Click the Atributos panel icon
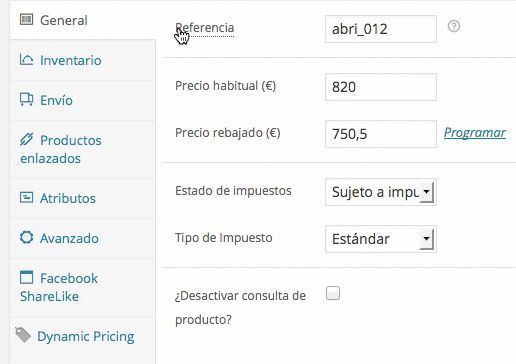Image resolution: width=516 pixels, height=364 pixels. [x=26, y=197]
